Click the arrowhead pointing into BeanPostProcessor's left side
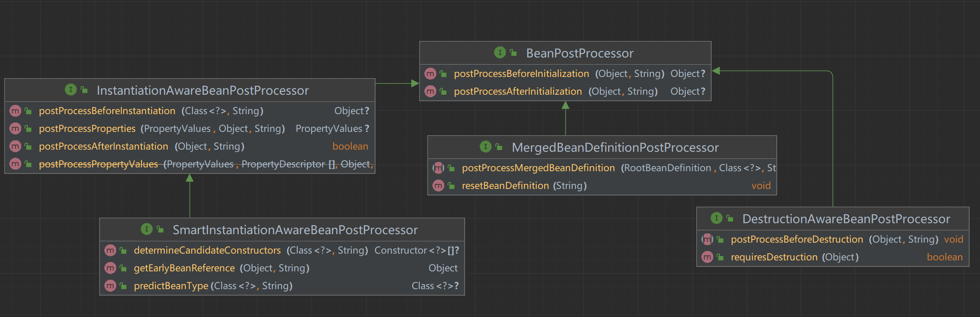Screen dimensions: 980x317 pos(415,83)
